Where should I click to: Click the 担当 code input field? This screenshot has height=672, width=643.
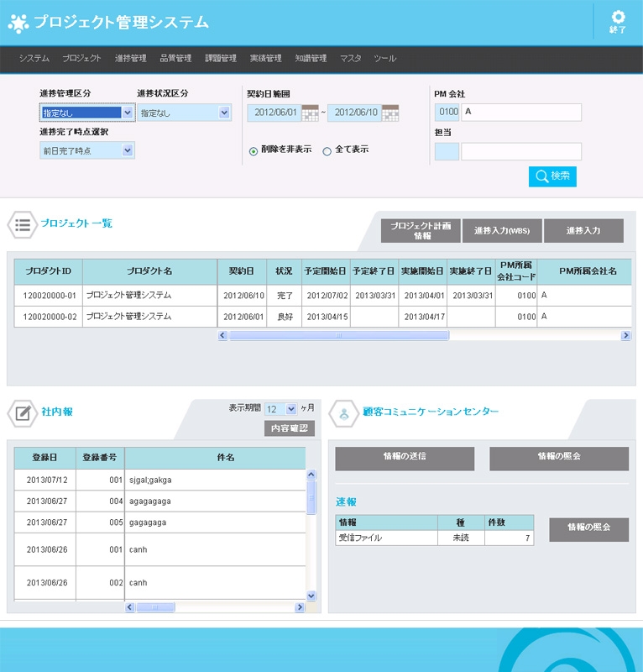click(447, 152)
